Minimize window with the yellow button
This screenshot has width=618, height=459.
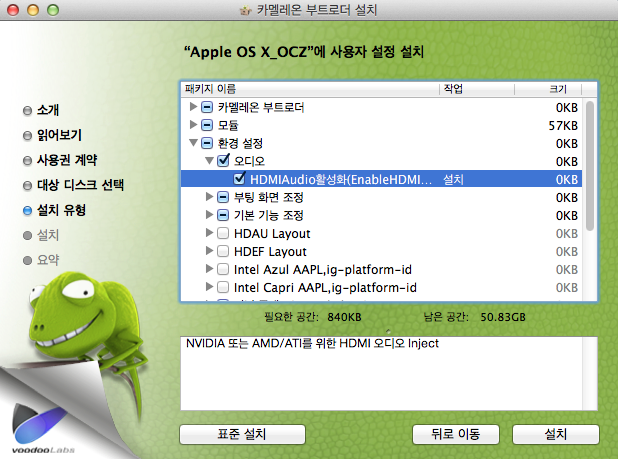pos(33,10)
